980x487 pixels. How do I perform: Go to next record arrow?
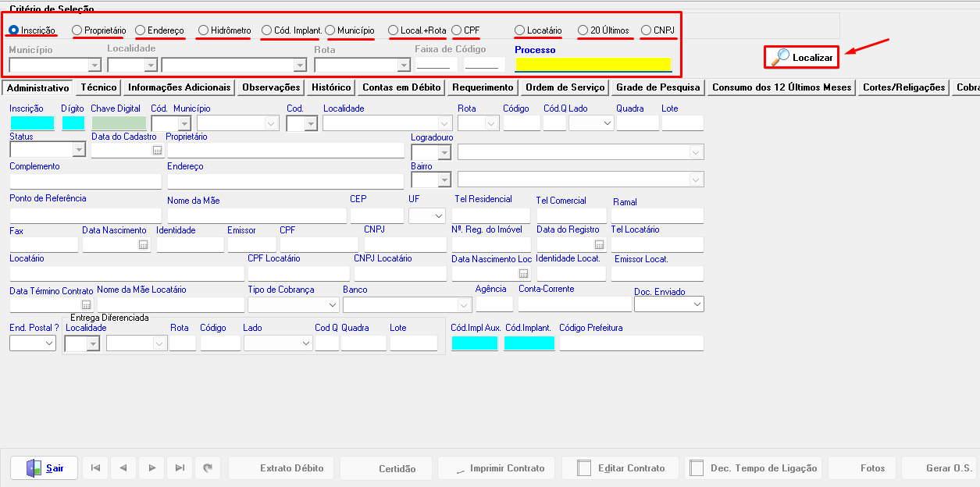[x=151, y=468]
